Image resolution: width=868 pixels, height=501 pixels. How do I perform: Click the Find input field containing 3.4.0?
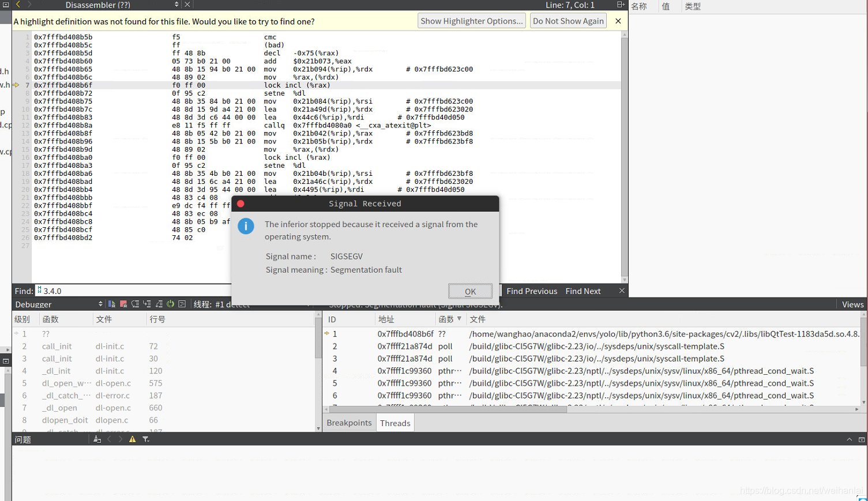[134, 291]
